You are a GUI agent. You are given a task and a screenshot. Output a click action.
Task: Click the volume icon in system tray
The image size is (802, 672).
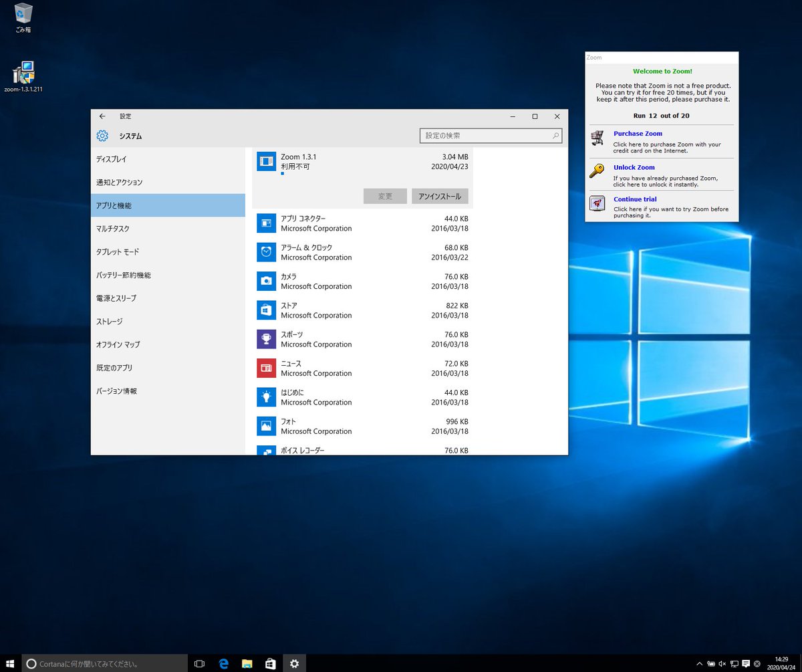(x=722, y=664)
